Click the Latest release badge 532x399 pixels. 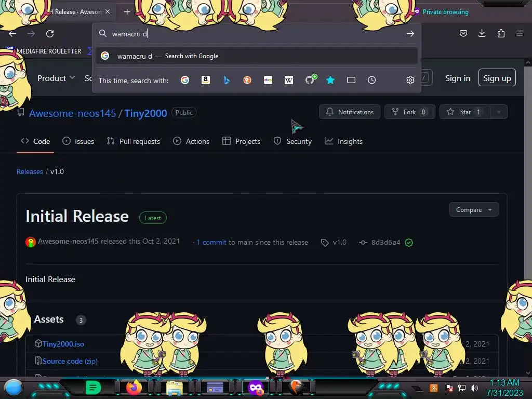[153, 218]
